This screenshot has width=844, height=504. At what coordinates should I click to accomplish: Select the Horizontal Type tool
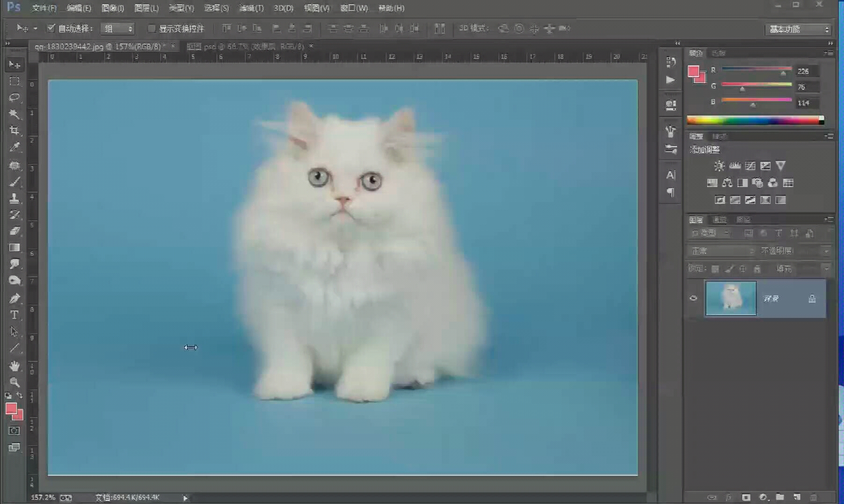(x=15, y=315)
